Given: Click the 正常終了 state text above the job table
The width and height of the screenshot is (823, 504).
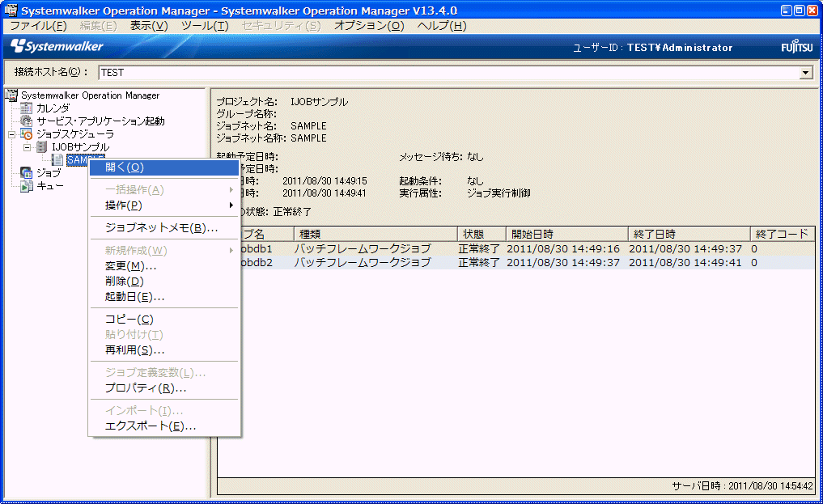Looking at the screenshot, I should (x=292, y=212).
